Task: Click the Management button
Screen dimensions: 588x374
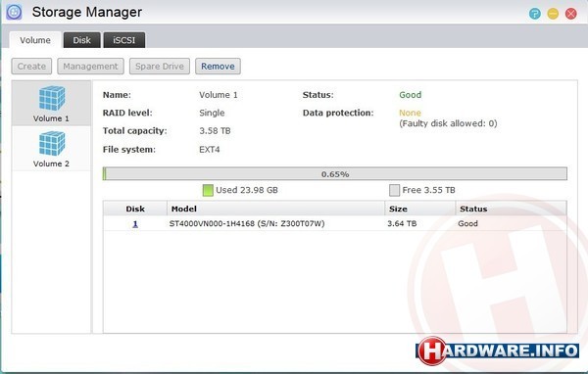Action: (x=90, y=67)
